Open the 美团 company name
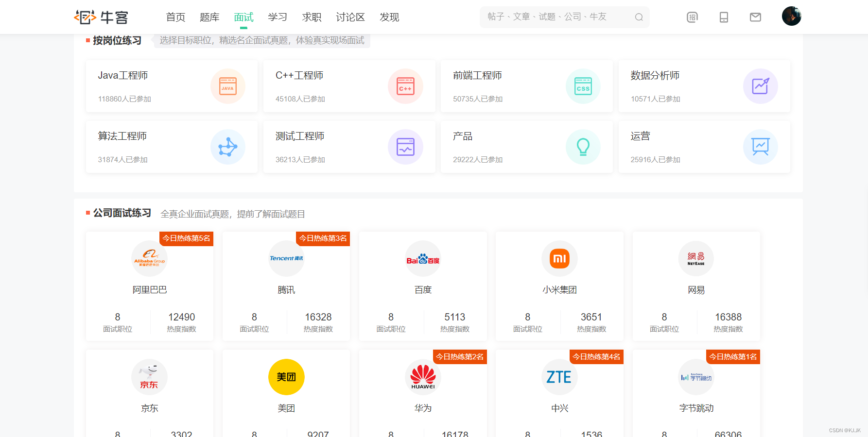The height and width of the screenshot is (437, 868). pyautogui.click(x=286, y=408)
